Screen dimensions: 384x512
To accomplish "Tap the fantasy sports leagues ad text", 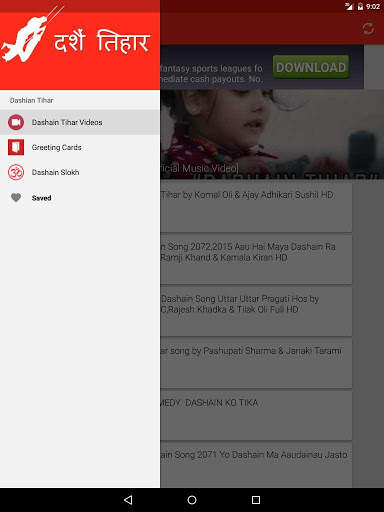I will pyautogui.click(x=211, y=74).
